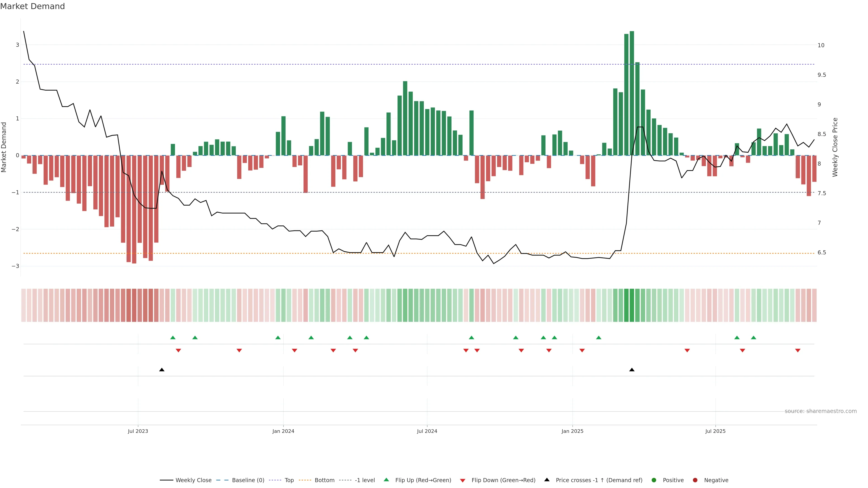The image size is (868, 488).
Task: Click the Negative red circle legend icon
Action: pyautogui.click(x=695, y=480)
